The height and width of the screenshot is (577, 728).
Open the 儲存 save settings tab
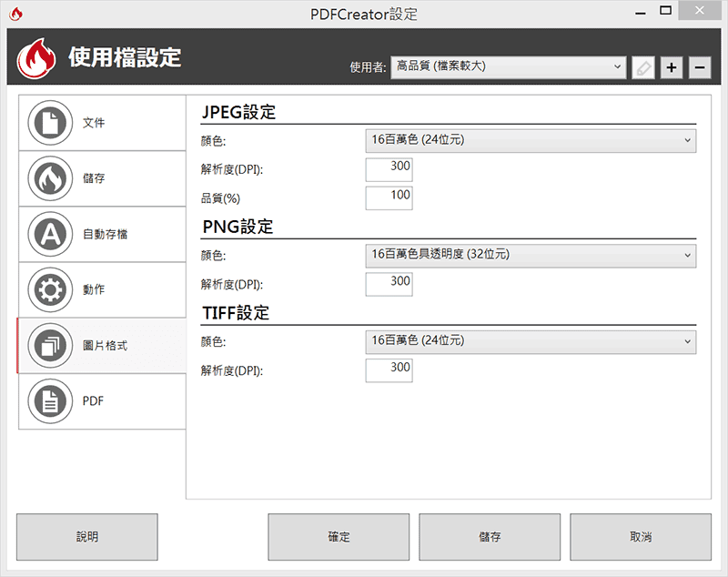102,178
